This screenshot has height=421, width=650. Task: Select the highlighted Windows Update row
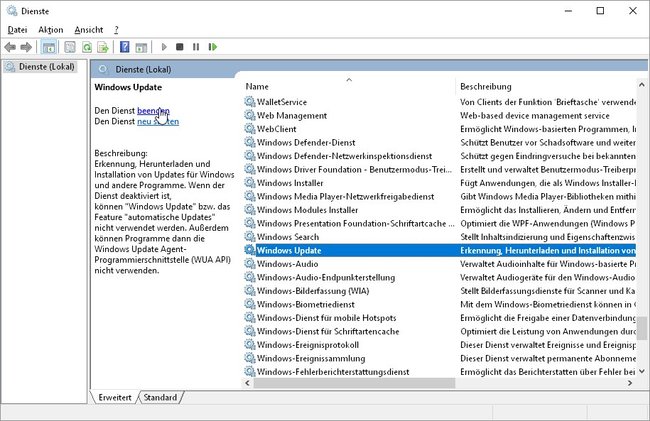tap(439, 250)
